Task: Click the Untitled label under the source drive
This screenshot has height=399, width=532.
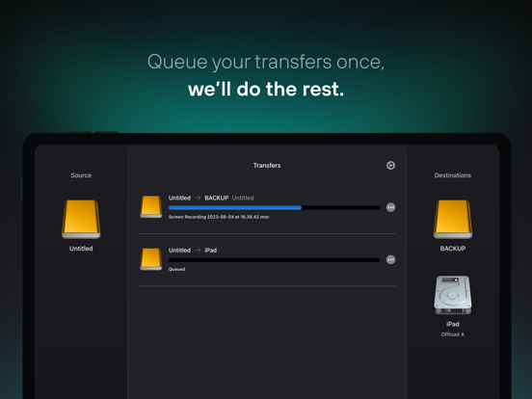Action: point(81,249)
